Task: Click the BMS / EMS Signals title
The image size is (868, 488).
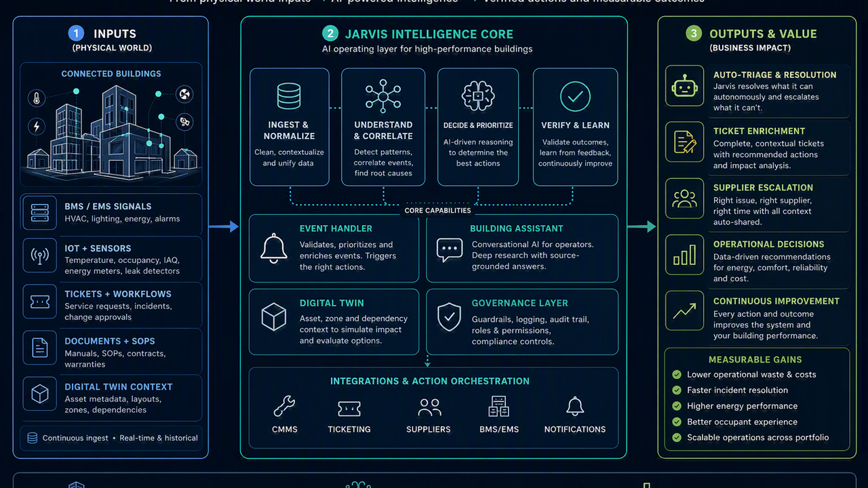Action: click(108, 207)
